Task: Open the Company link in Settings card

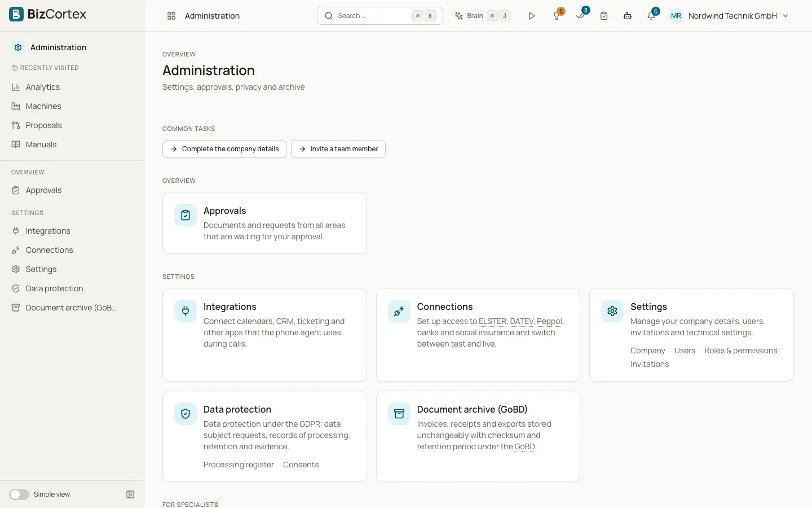Action: [x=648, y=351]
